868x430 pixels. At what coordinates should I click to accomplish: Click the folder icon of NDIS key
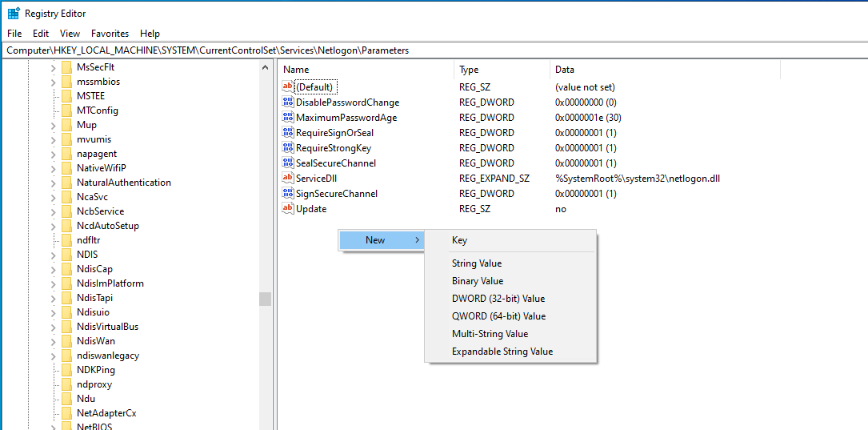coord(67,255)
